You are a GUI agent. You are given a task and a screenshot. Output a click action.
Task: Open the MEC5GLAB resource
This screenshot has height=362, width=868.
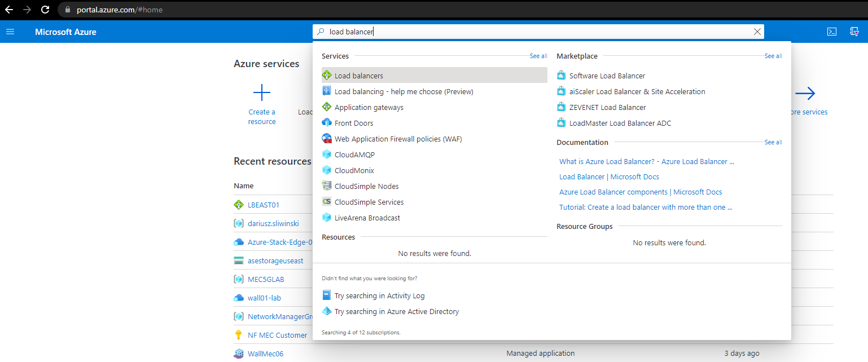point(266,279)
